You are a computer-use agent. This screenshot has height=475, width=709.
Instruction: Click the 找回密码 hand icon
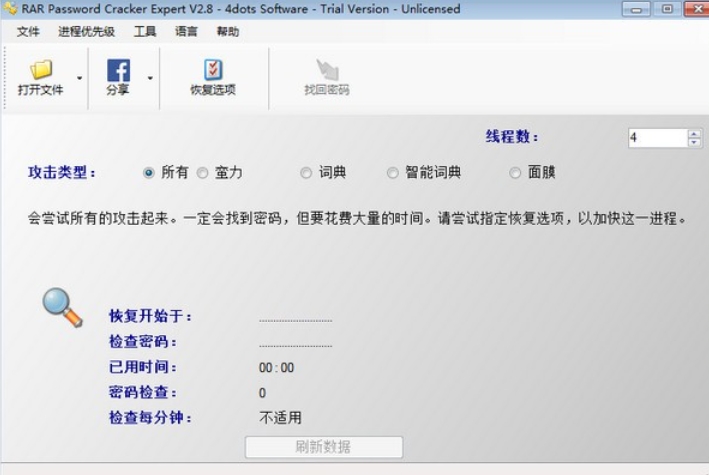327,70
